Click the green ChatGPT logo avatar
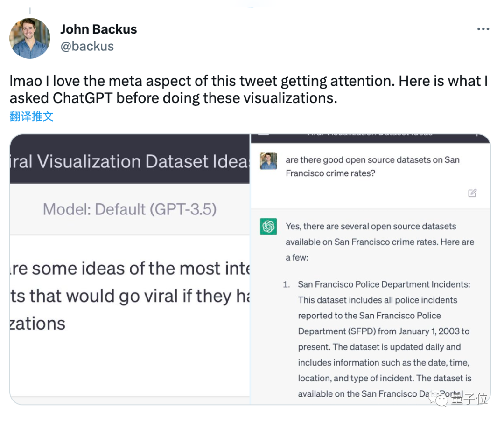The image size is (504, 421). [268, 227]
